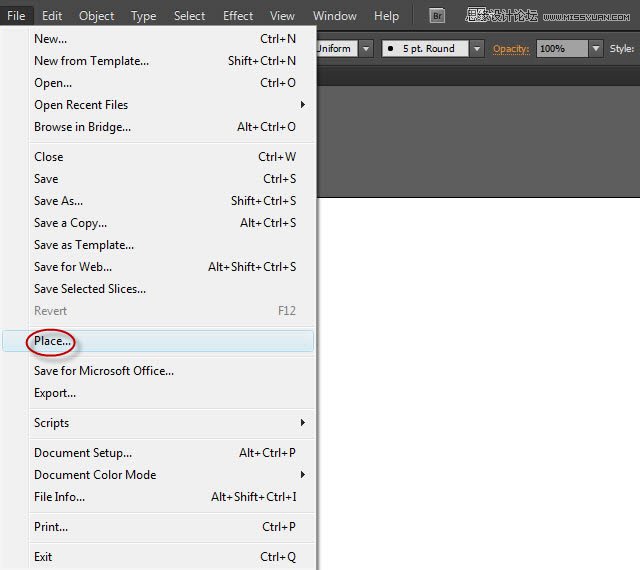This screenshot has width=640, height=570.
Task: Choose Print... from the File menu
Action: [x=51, y=527]
